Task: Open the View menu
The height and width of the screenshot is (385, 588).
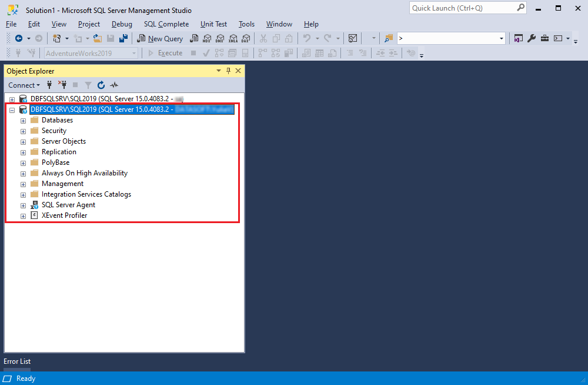Action: pos(59,24)
